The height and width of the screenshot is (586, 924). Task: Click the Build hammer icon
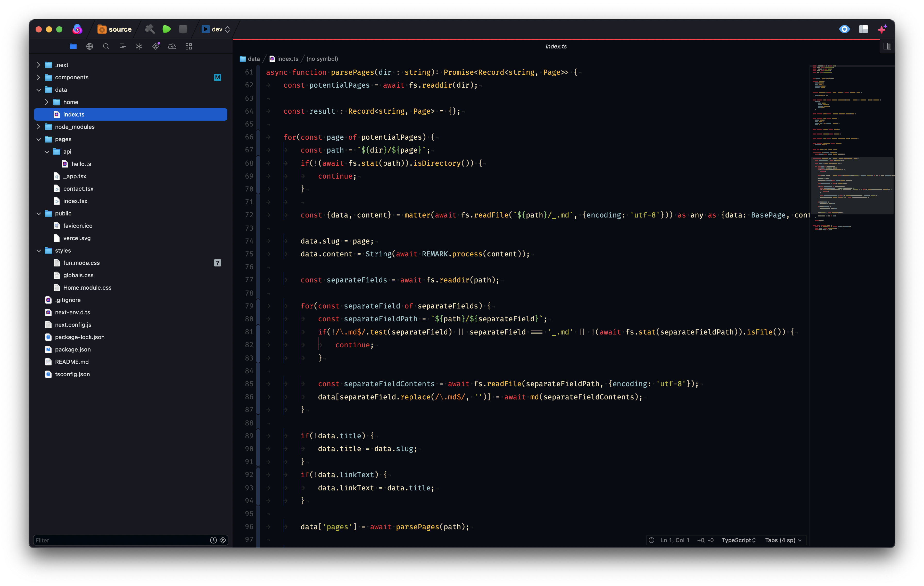coord(150,29)
